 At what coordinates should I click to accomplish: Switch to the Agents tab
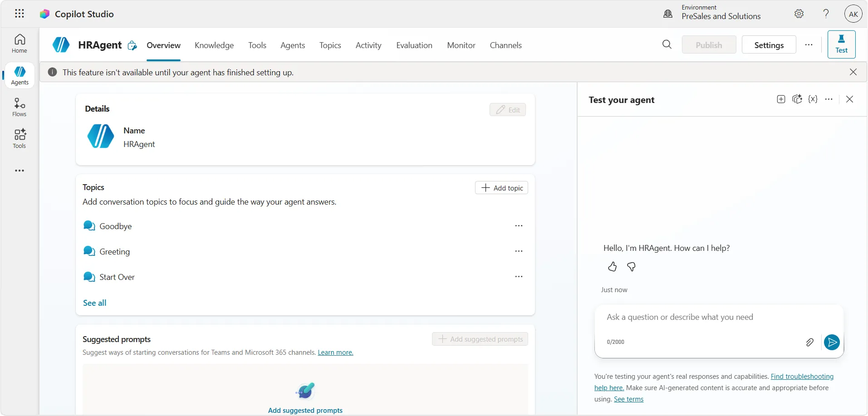(293, 45)
